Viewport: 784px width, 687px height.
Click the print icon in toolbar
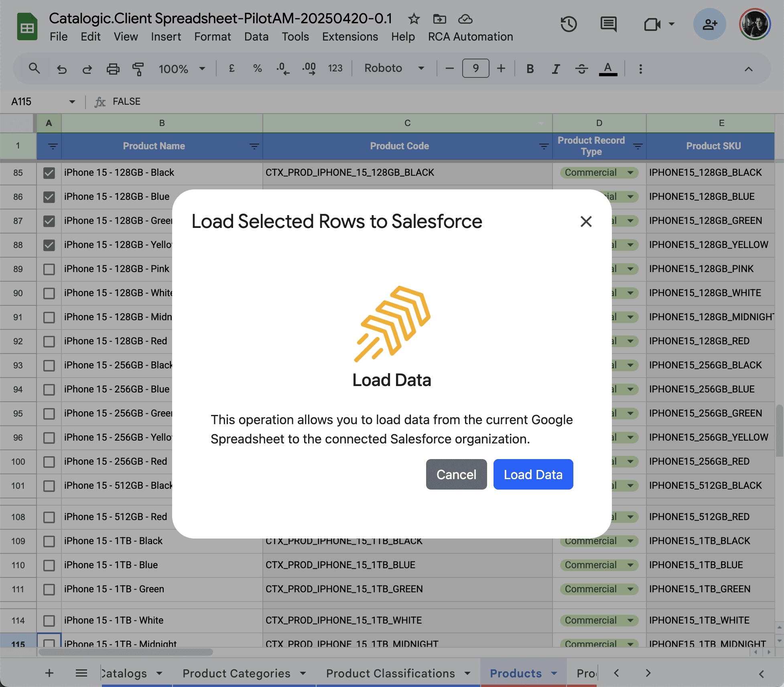(x=113, y=69)
